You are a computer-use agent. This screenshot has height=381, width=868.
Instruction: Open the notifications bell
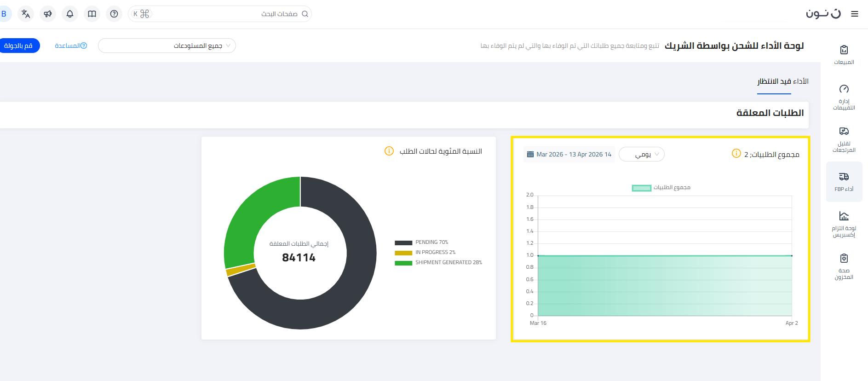(70, 14)
